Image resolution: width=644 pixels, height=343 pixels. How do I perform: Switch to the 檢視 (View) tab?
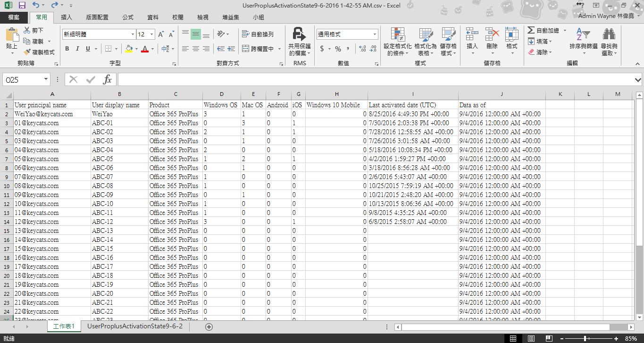click(x=203, y=17)
